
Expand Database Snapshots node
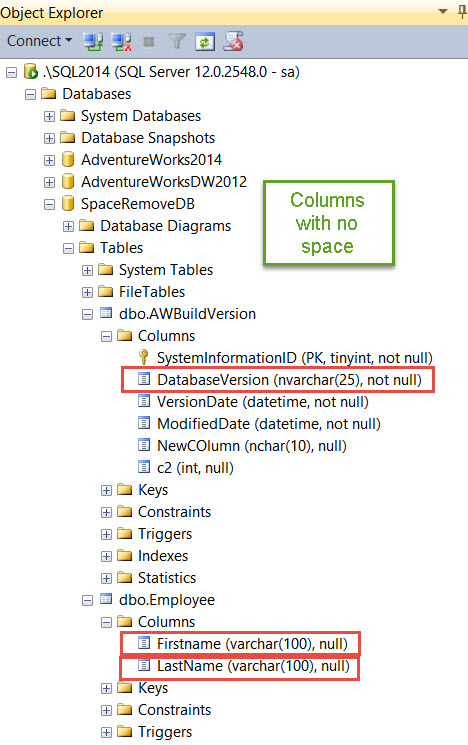(x=49, y=138)
